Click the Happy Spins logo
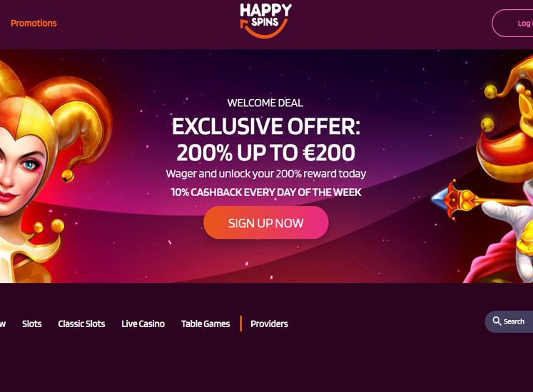The width and height of the screenshot is (533, 392). (266, 21)
